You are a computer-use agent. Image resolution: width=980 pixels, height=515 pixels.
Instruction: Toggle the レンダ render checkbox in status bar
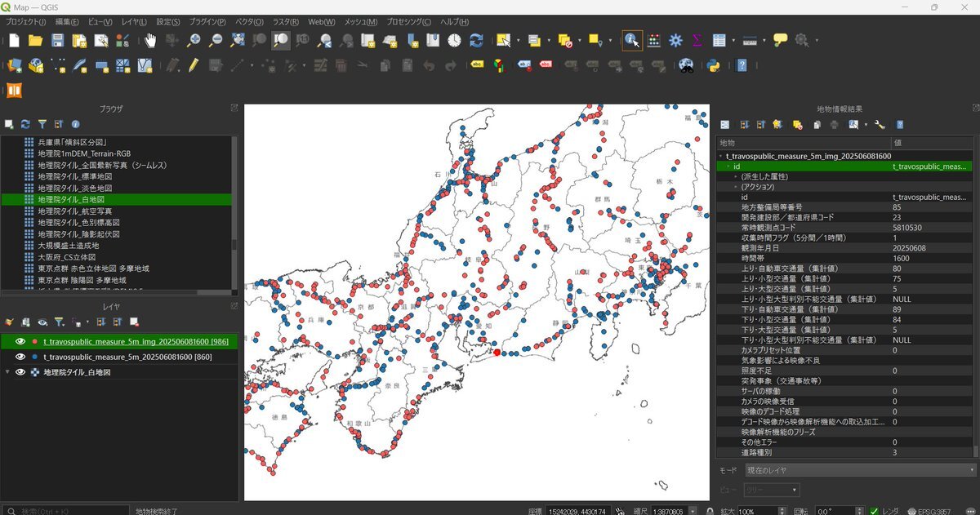click(x=875, y=511)
